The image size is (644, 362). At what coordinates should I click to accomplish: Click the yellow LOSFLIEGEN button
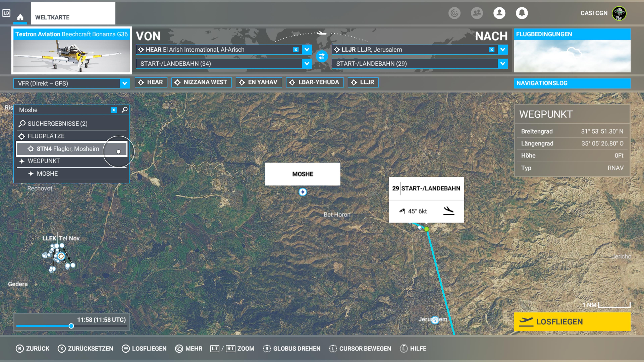[572, 322]
